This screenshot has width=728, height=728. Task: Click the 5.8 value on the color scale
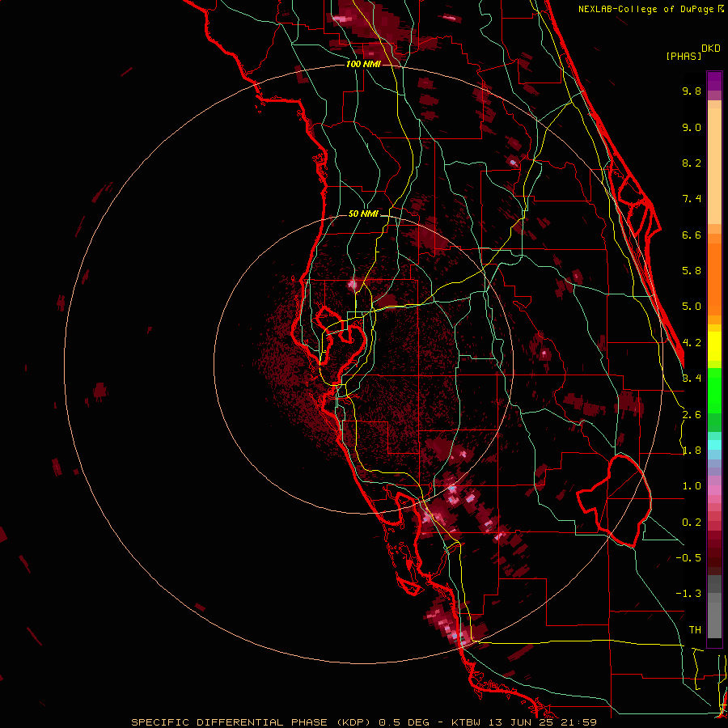tap(692, 271)
